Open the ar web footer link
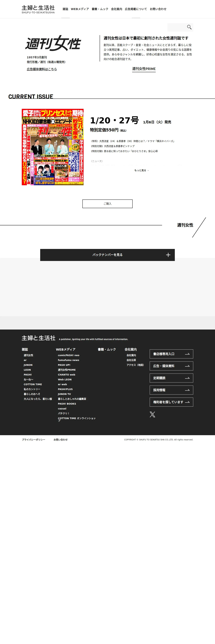 click(63, 384)
